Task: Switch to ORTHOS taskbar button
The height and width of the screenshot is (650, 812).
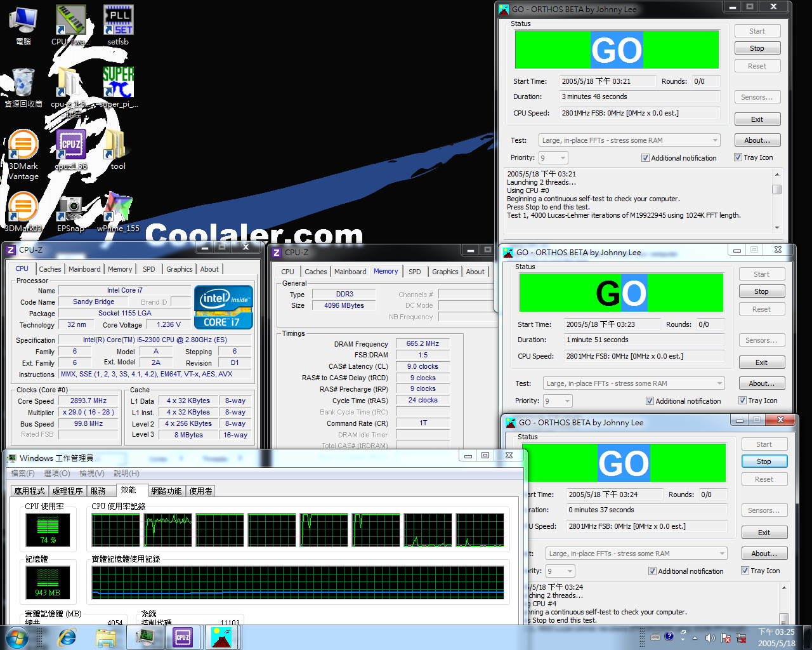Action: pyautogui.click(x=221, y=637)
